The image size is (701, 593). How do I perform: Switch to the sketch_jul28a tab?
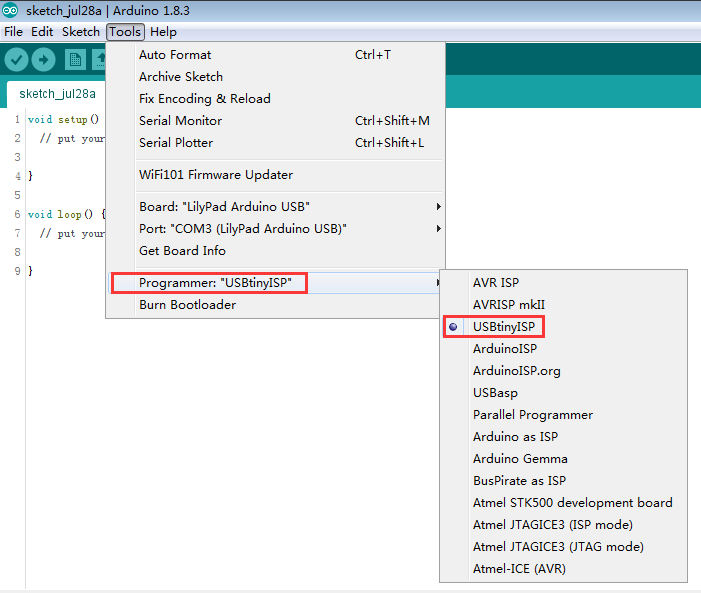[58, 94]
